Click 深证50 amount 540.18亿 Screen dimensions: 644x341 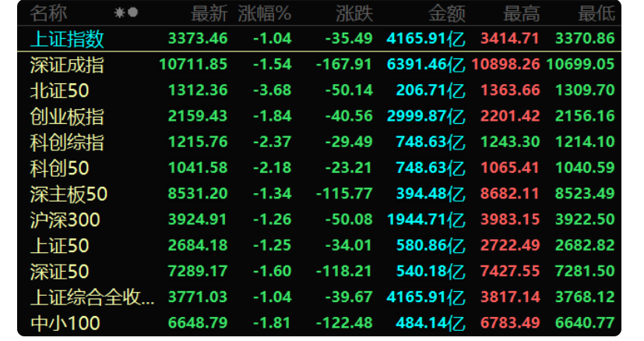pyautogui.click(x=431, y=272)
